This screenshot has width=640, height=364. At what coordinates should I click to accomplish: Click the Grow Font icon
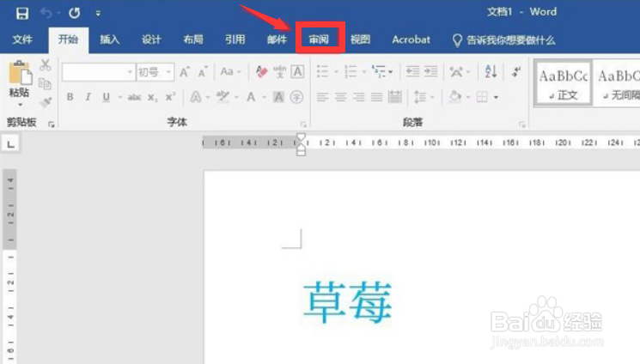pos(185,72)
